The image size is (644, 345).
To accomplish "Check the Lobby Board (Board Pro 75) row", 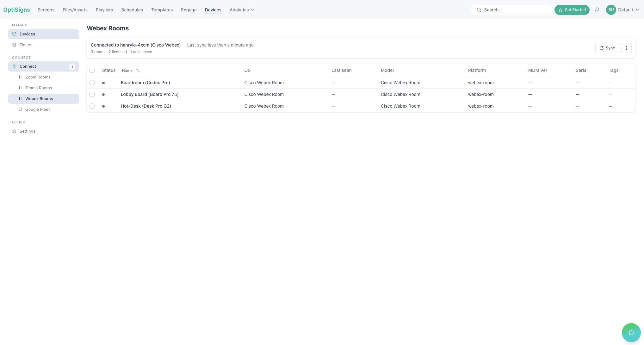I will click(92, 94).
